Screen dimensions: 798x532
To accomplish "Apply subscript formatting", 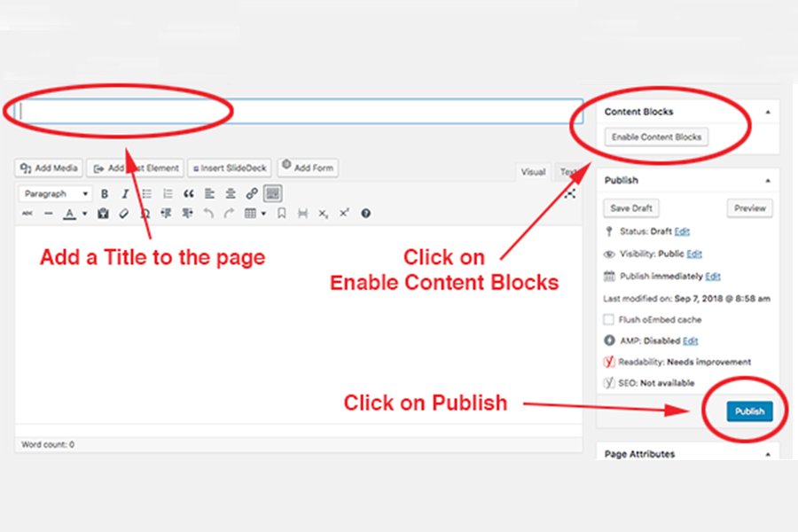I will (323, 214).
